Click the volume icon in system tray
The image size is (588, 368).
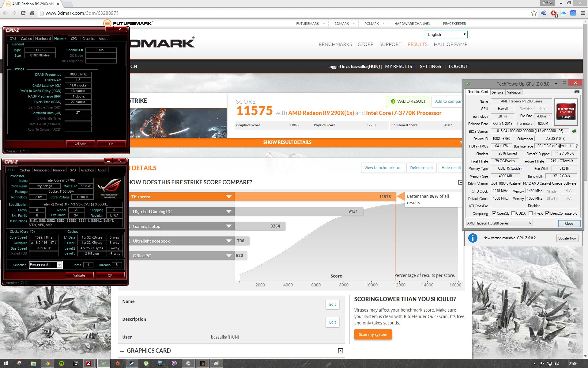coord(557,364)
